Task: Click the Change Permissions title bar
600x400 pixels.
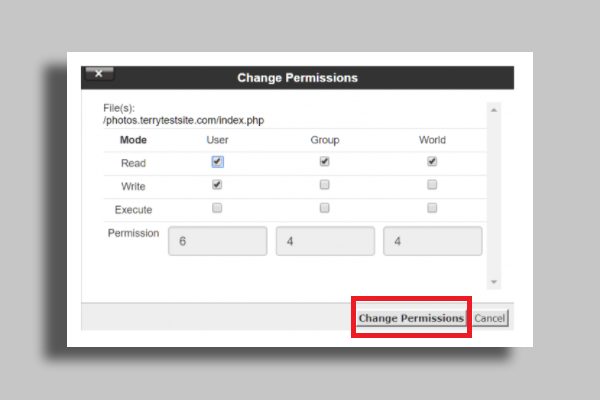Action: 297,77
